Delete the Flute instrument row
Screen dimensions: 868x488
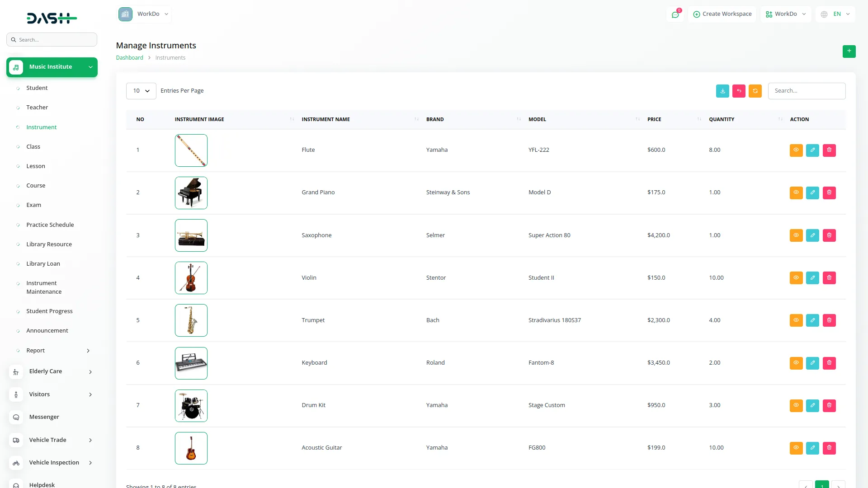(829, 150)
